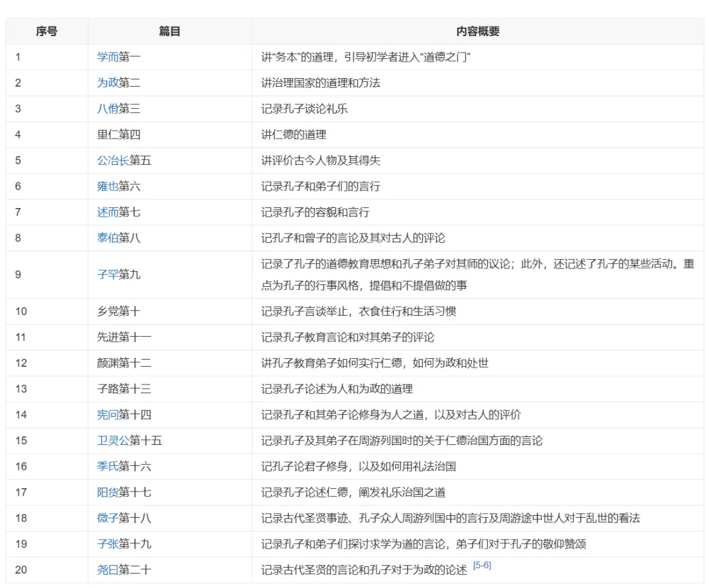Click the summary 记录孔子谈论礼乐
Image resolution: width=709 pixels, height=588 pixels.
pyautogui.click(x=305, y=108)
